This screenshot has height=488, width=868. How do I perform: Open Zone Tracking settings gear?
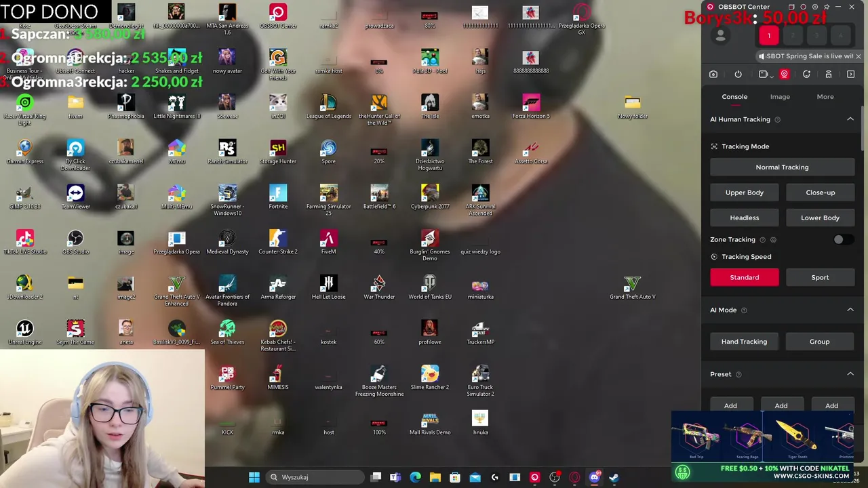pos(773,240)
